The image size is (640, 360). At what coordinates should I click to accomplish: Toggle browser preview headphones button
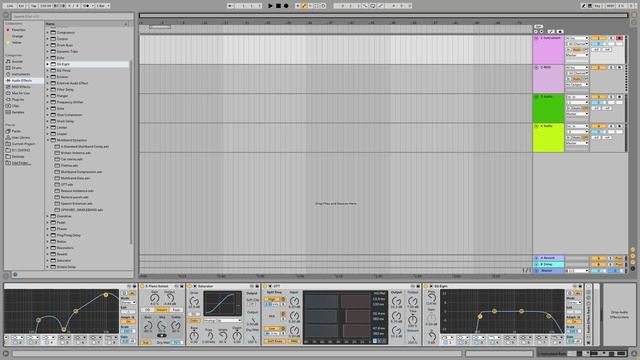pyautogui.click(x=15, y=275)
